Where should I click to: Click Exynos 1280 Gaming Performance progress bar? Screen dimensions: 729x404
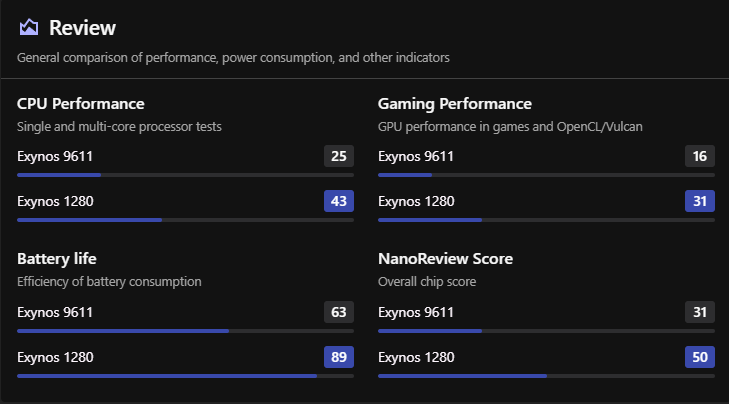click(x=546, y=220)
